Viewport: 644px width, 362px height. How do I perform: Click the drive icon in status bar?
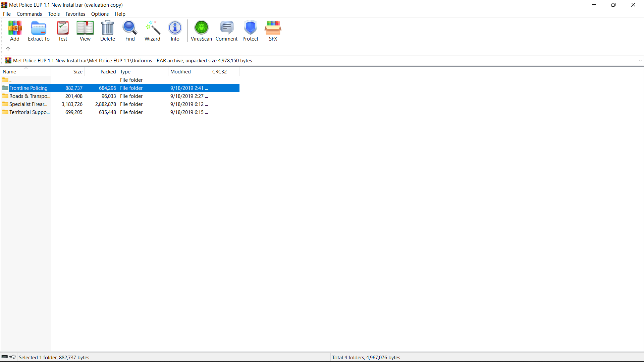(5, 357)
